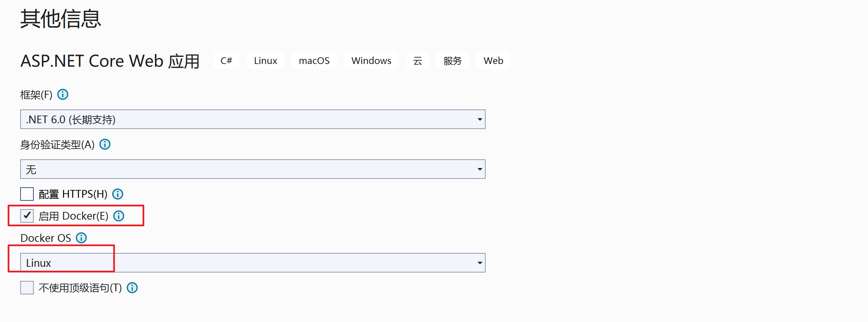Click the Linux tag near the title

[x=265, y=61]
